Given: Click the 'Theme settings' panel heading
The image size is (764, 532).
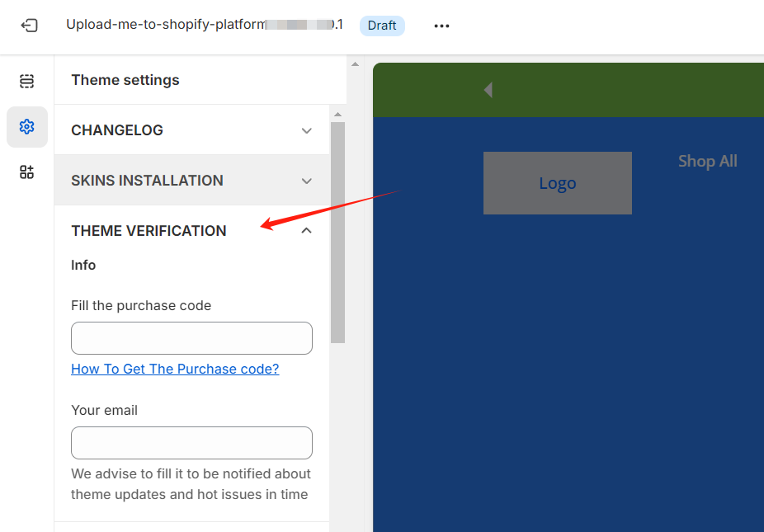Looking at the screenshot, I should click(x=125, y=80).
